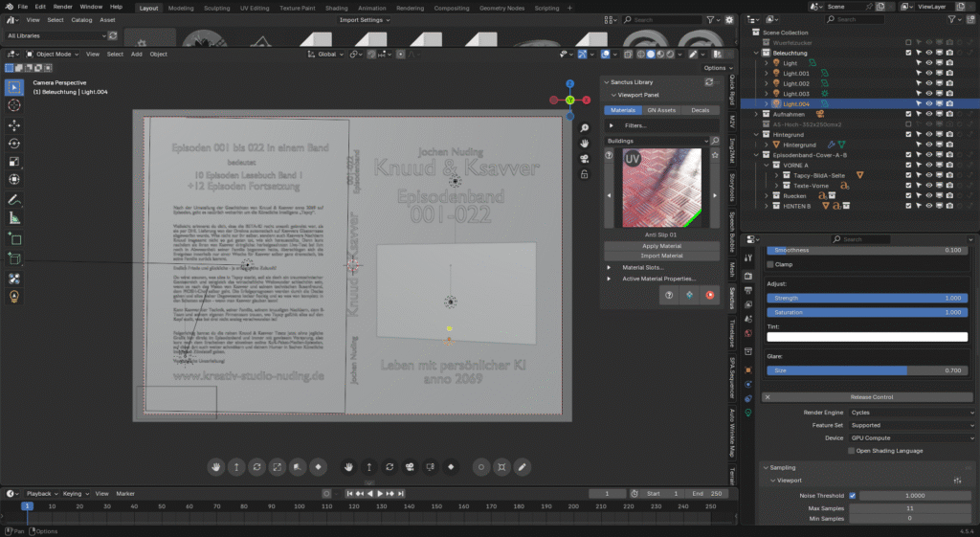Click the pencil icon in bottom viewport bar
This screenshot has height=537, width=980.
522,467
